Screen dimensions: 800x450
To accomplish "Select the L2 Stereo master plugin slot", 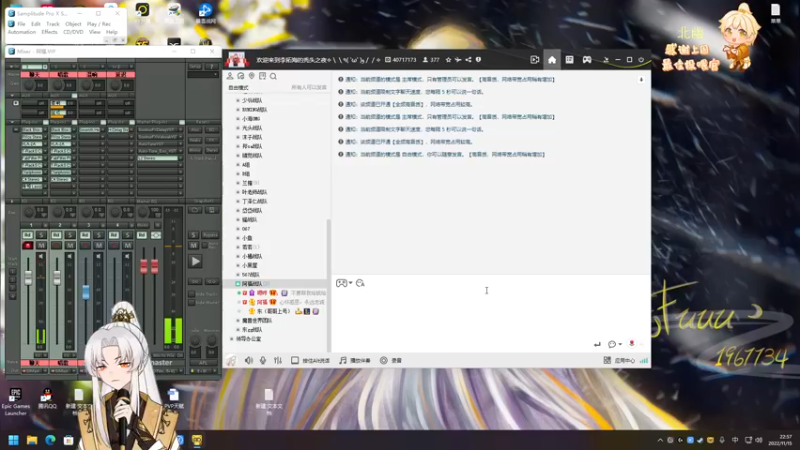I will coord(158,158).
